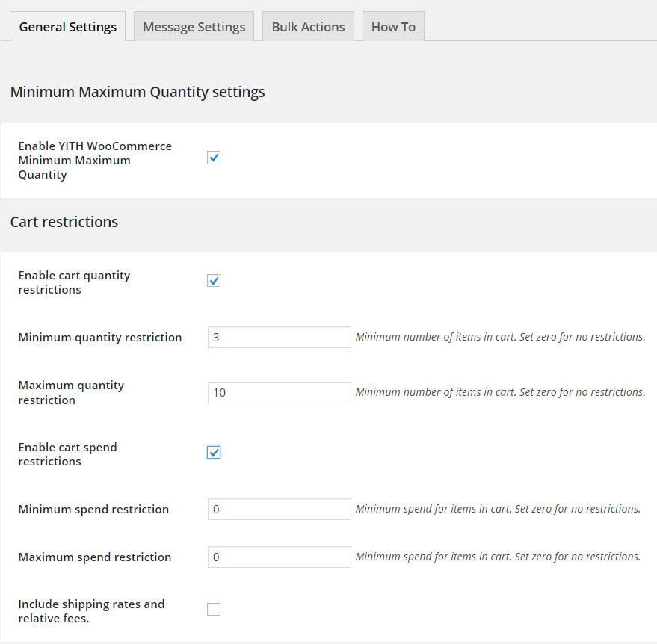Image resolution: width=657 pixels, height=644 pixels.
Task: Click the Minimum Maximum Quantity settings heading
Action: (138, 93)
